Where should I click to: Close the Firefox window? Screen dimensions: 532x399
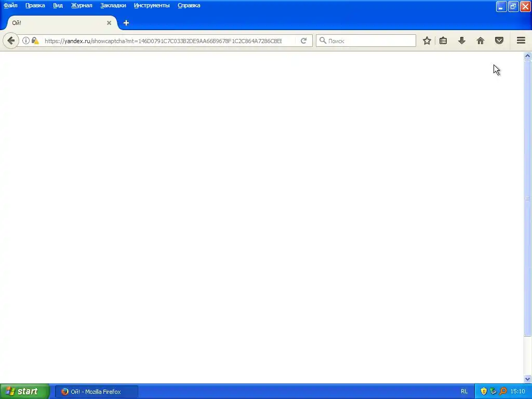(x=525, y=6)
